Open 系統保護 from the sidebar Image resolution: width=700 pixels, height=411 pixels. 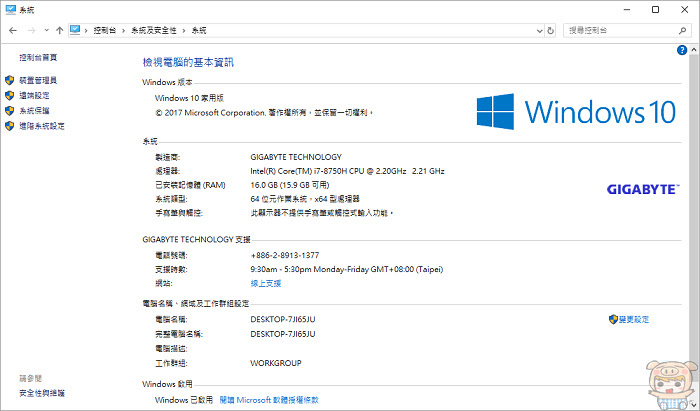pyautogui.click(x=34, y=111)
